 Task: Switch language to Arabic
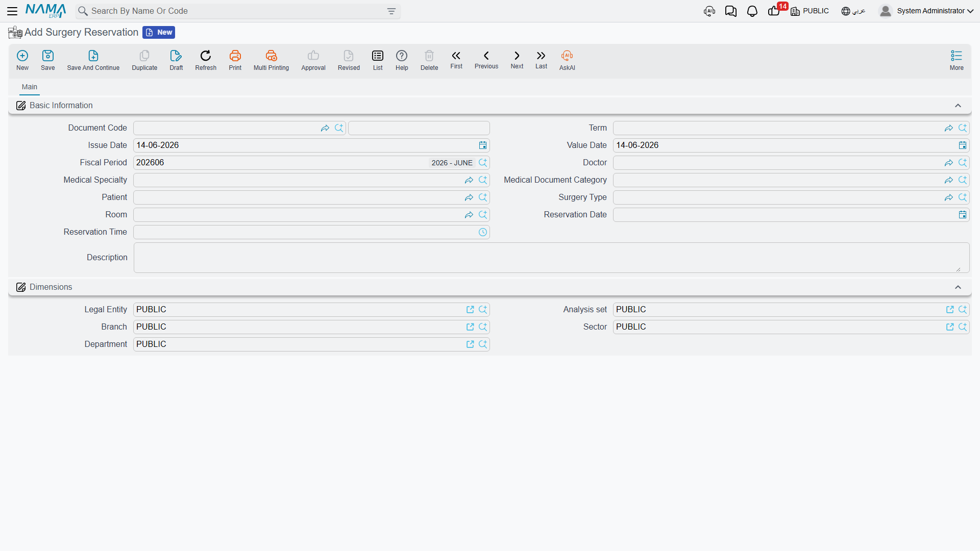point(853,11)
